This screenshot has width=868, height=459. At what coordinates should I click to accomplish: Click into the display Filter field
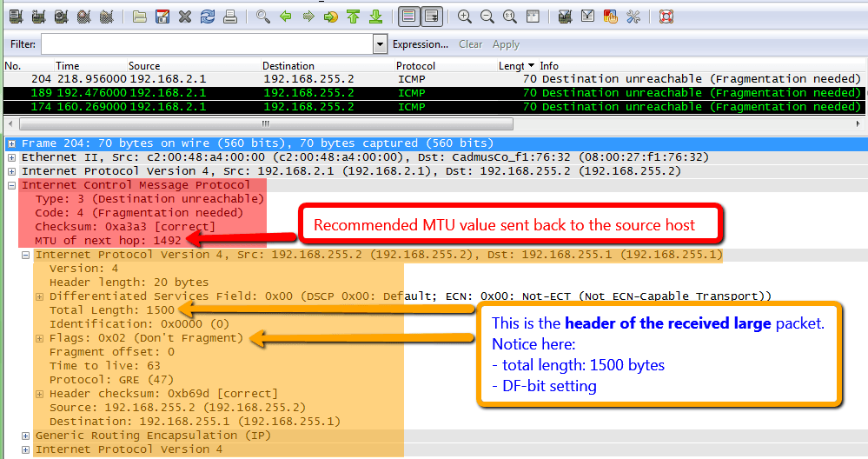pos(208,44)
